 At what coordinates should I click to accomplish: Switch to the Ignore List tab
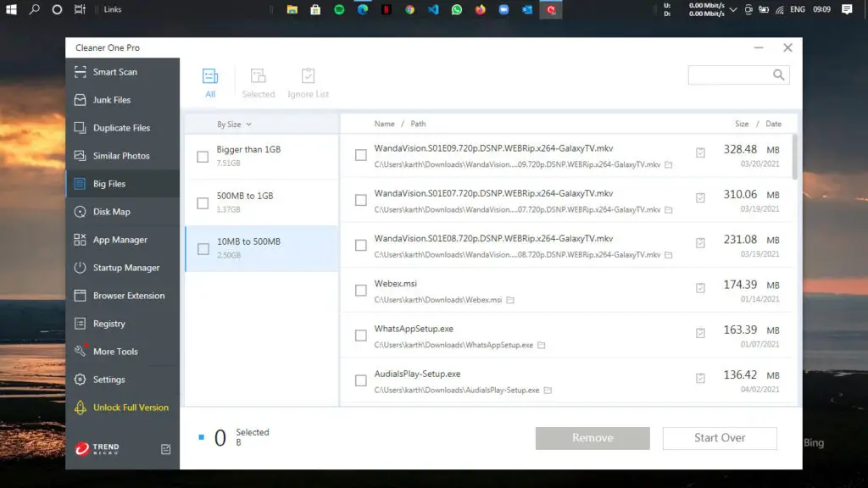[309, 83]
